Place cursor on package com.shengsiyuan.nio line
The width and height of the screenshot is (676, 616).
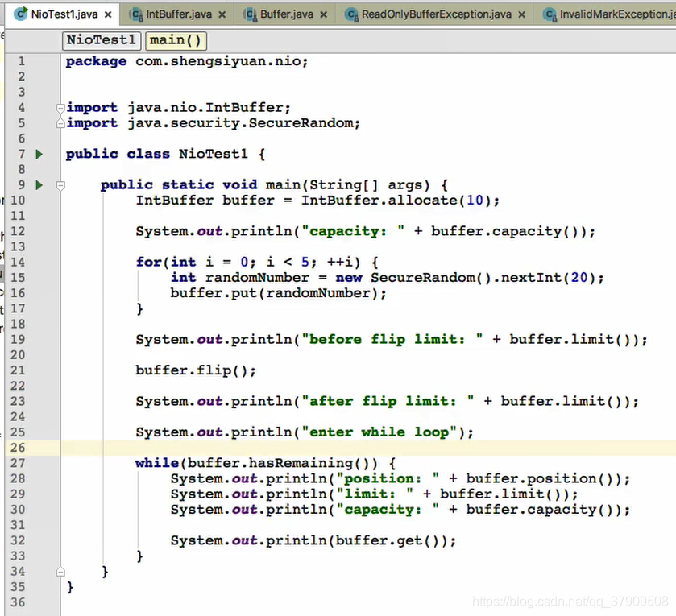click(x=187, y=61)
